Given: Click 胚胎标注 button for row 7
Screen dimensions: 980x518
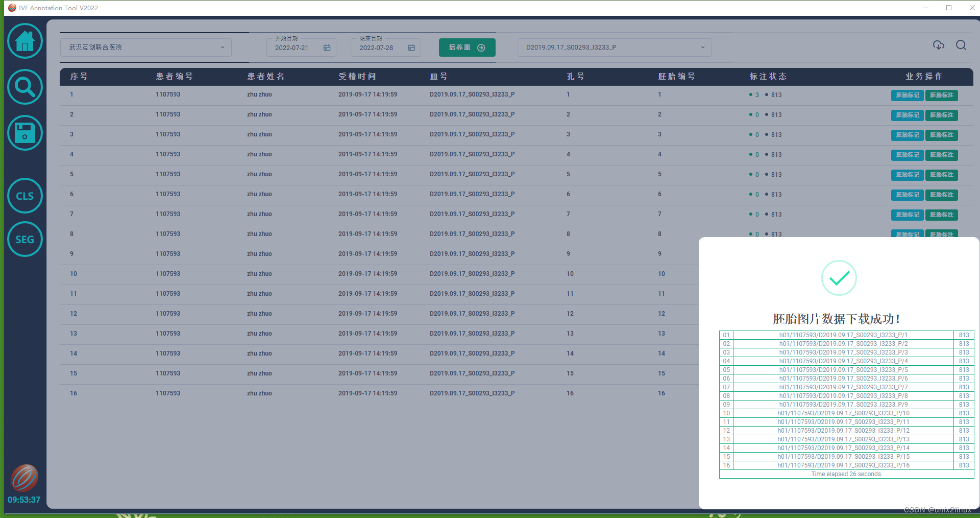Looking at the screenshot, I should (x=942, y=215).
